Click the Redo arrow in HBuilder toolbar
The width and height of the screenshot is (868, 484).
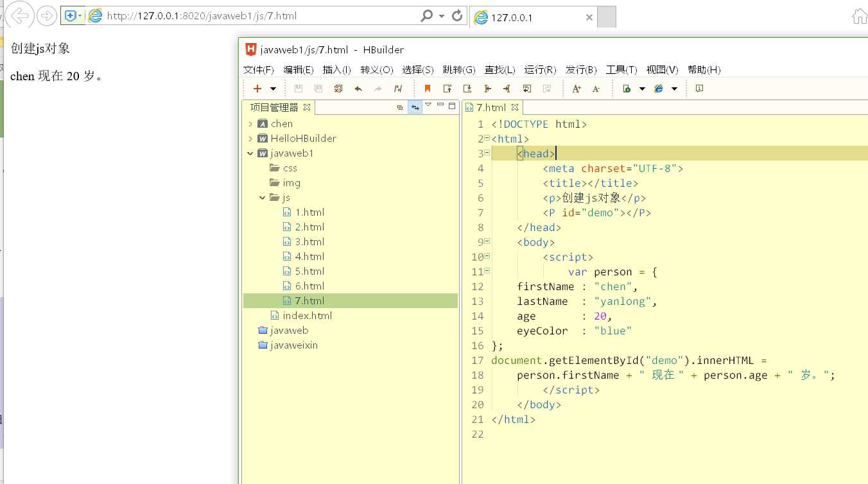click(378, 89)
